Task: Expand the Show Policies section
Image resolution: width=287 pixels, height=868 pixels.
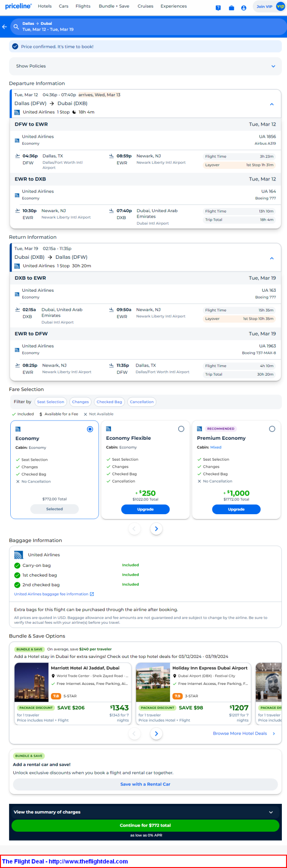Action: pos(145,66)
